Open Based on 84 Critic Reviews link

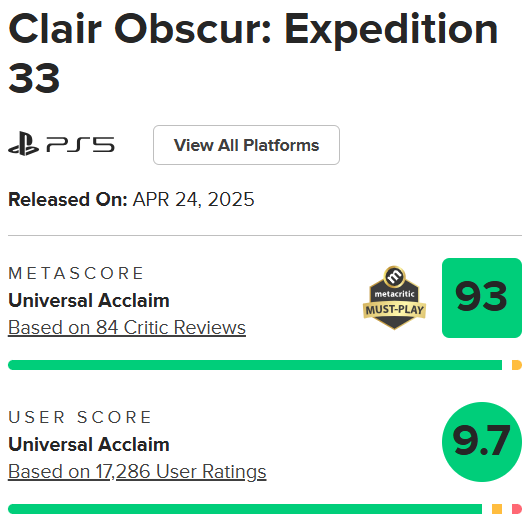(127, 328)
